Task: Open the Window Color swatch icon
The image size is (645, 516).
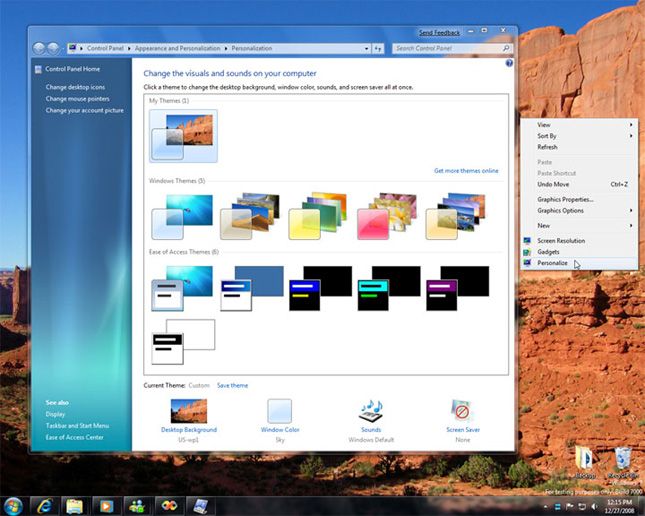Action: point(280,411)
